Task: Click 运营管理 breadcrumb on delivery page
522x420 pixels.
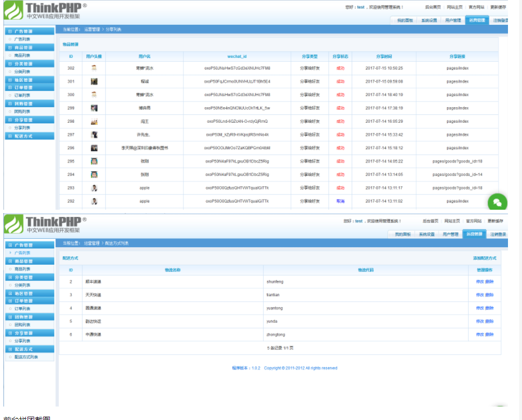Action: point(91,243)
